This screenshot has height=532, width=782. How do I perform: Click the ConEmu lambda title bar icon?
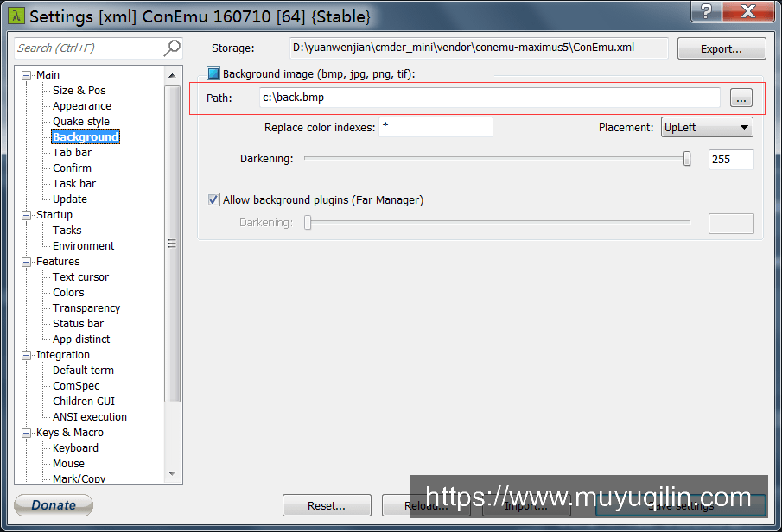coord(16,16)
